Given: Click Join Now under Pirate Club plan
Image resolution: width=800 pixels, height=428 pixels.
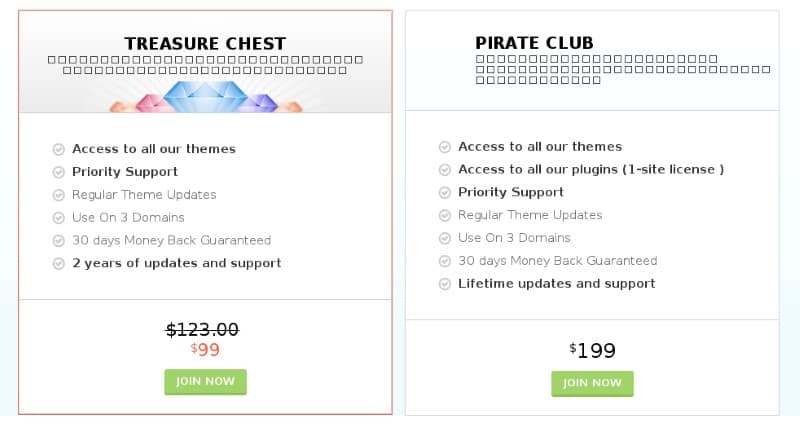Looking at the screenshot, I should coord(592,383).
